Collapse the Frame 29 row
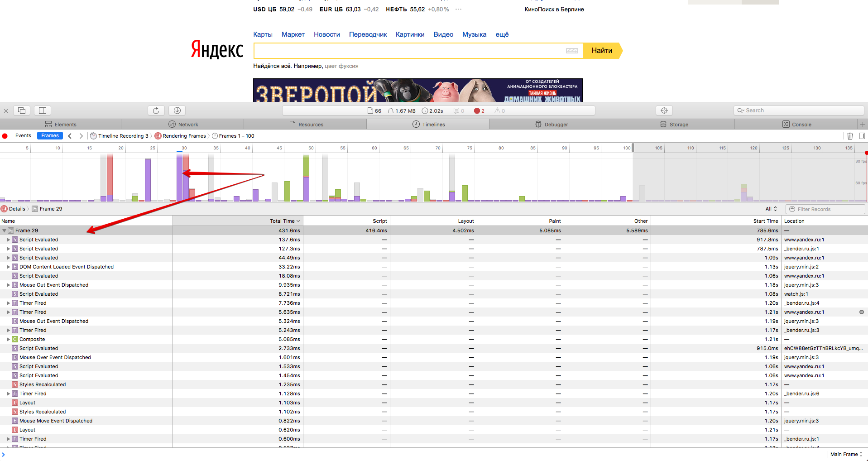Viewport: 868px width, 461px height. click(4, 230)
